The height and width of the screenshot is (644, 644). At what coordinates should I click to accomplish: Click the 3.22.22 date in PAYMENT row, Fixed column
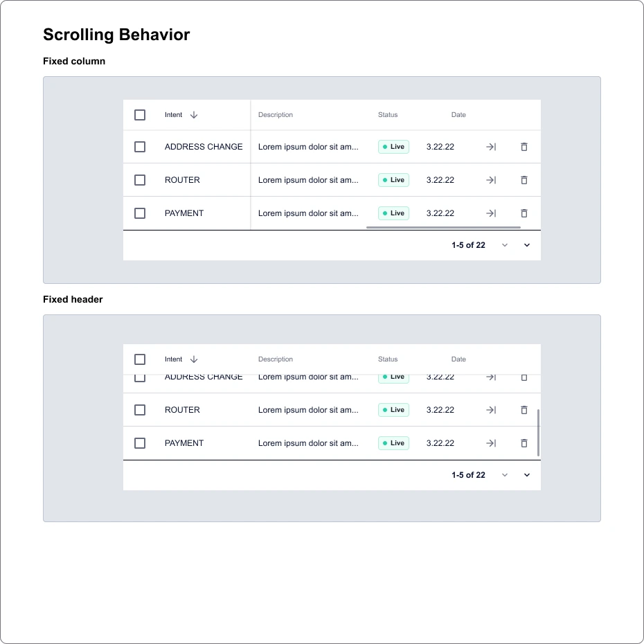[x=440, y=213]
